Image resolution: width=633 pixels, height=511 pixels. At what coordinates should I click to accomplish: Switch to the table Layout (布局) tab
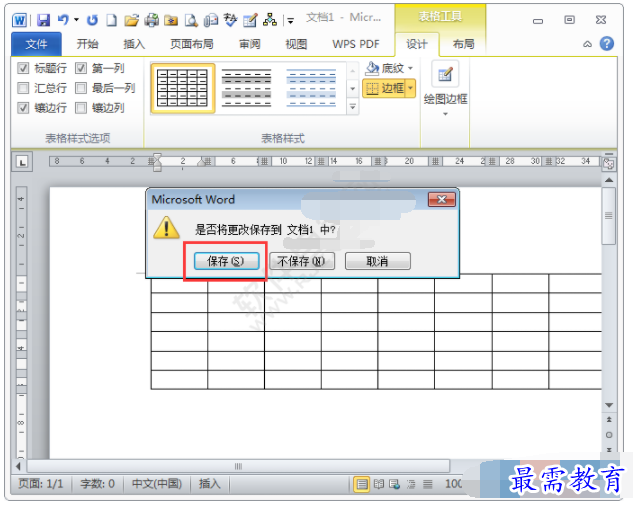point(463,44)
